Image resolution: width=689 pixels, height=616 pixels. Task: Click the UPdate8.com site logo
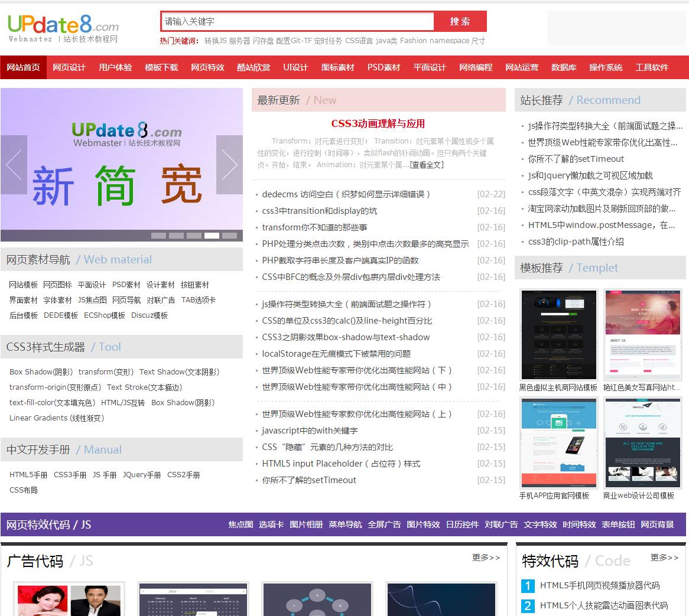click(x=63, y=28)
